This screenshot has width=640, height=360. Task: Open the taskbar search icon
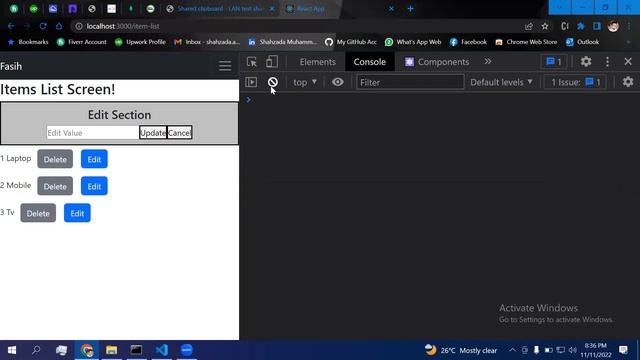pyautogui.click(x=36, y=350)
